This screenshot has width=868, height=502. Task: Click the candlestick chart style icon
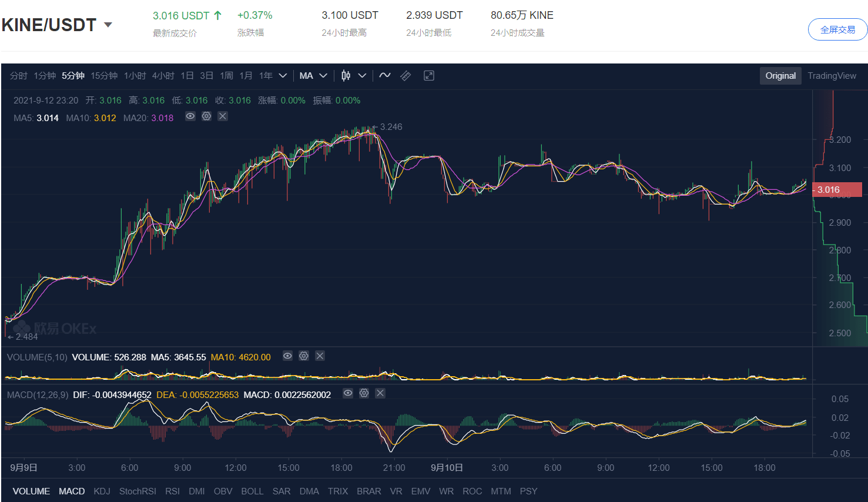(x=346, y=76)
